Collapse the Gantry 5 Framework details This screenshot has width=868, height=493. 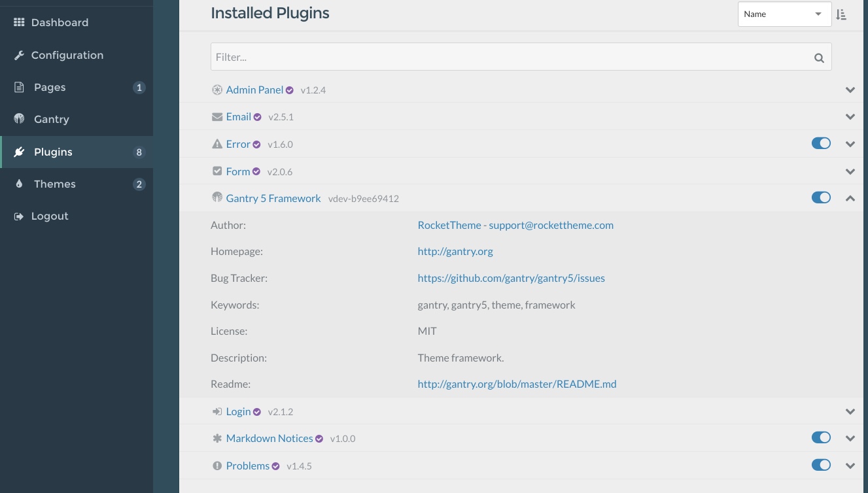pyautogui.click(x=850, y=197)
